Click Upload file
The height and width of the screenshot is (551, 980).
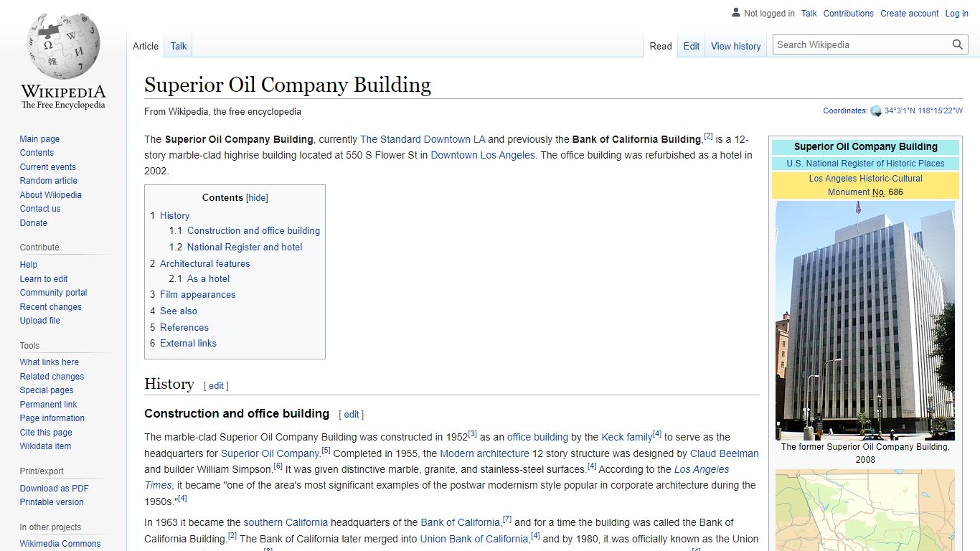40,321
